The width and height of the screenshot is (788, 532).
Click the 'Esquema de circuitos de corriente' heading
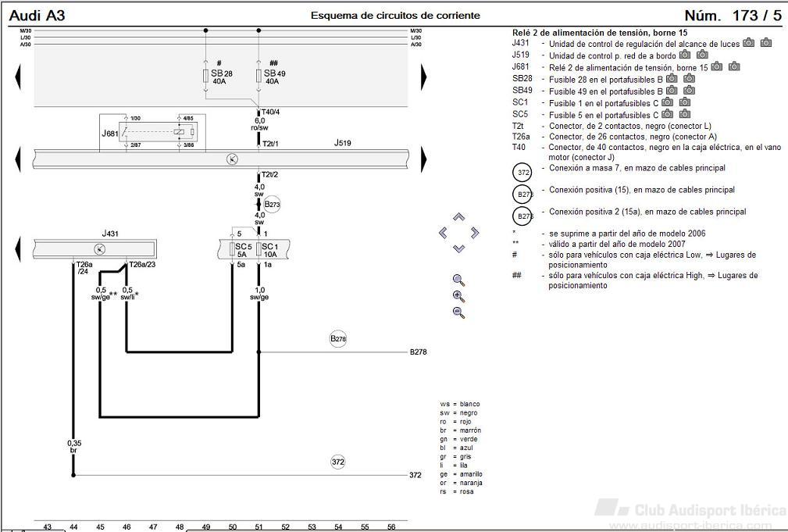[395, 16]
